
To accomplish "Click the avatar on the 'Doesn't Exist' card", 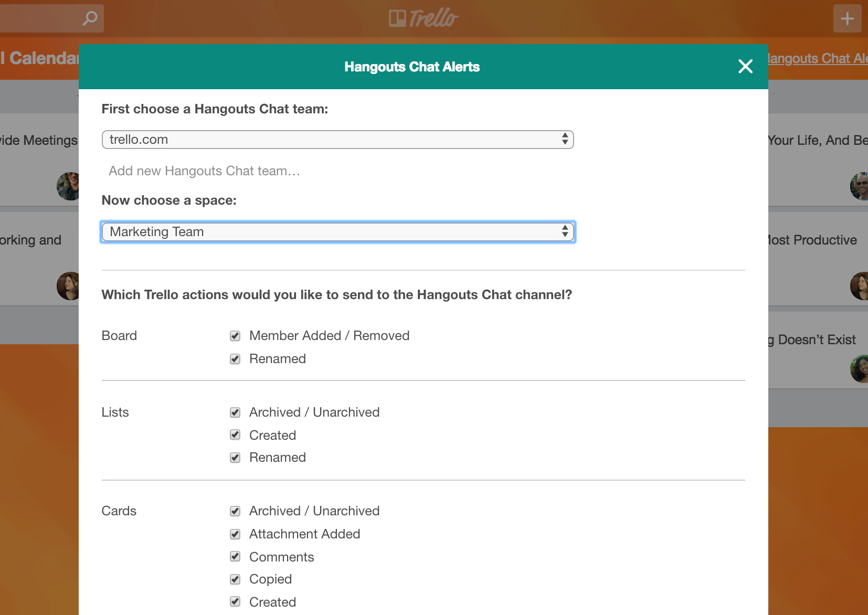I will tap(859, 369).
